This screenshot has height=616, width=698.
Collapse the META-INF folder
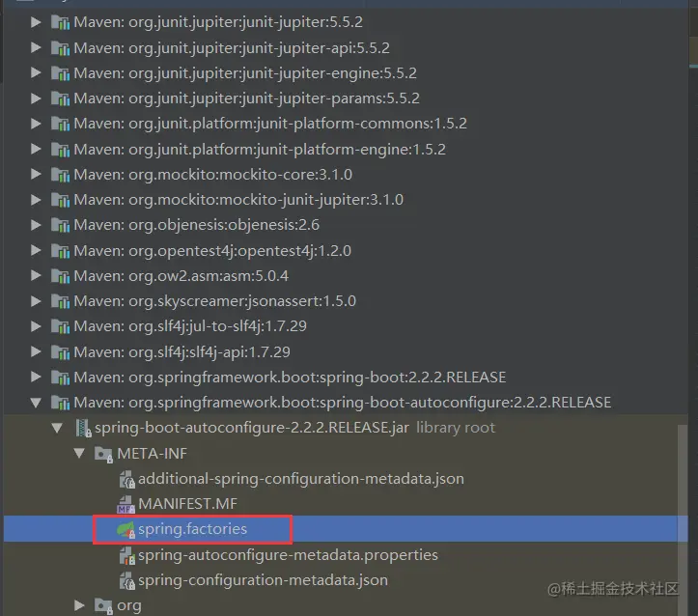pyautogui.click(x=79, y=454)
